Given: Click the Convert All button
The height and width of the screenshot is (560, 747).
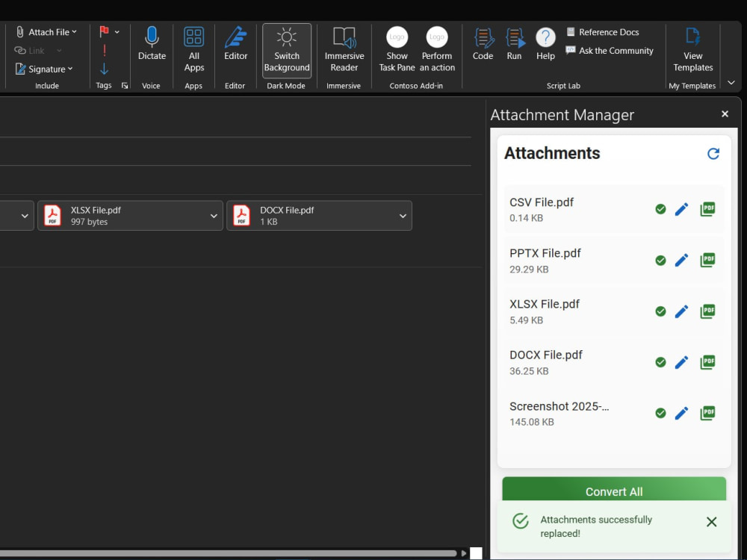Looking at the screenshot, I should (x=614, y=490).
